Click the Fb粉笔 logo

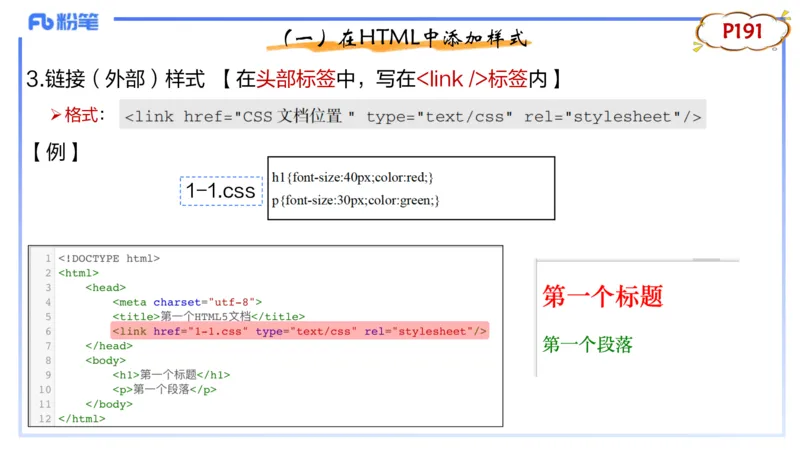(63, 21)
